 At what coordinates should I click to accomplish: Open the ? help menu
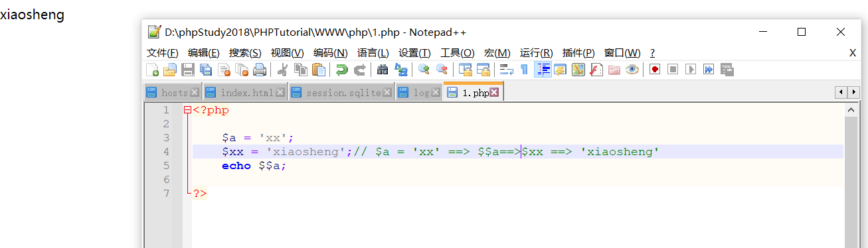653,53
